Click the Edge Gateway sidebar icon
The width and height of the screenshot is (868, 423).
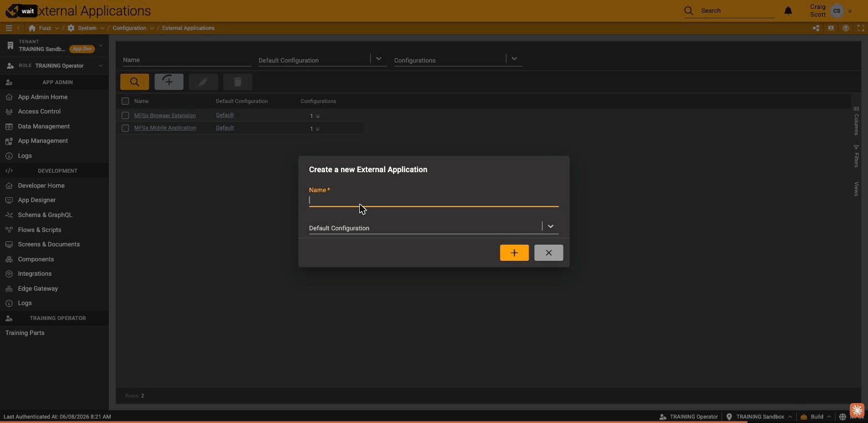(x=9, y=288)
